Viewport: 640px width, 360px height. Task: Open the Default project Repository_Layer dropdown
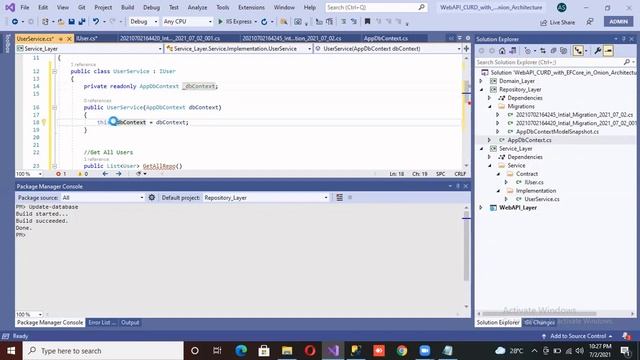265,198
